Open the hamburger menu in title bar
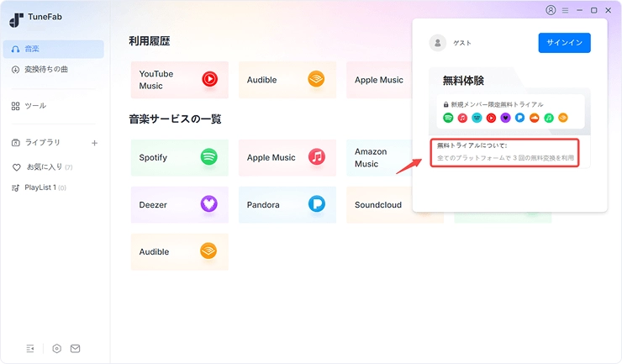 [x=566, y=10]
